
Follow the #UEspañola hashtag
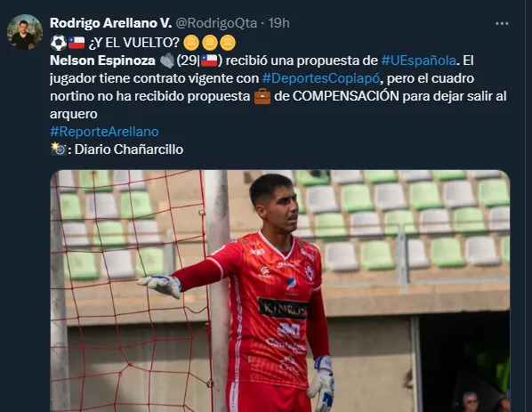tap(418, 61)
